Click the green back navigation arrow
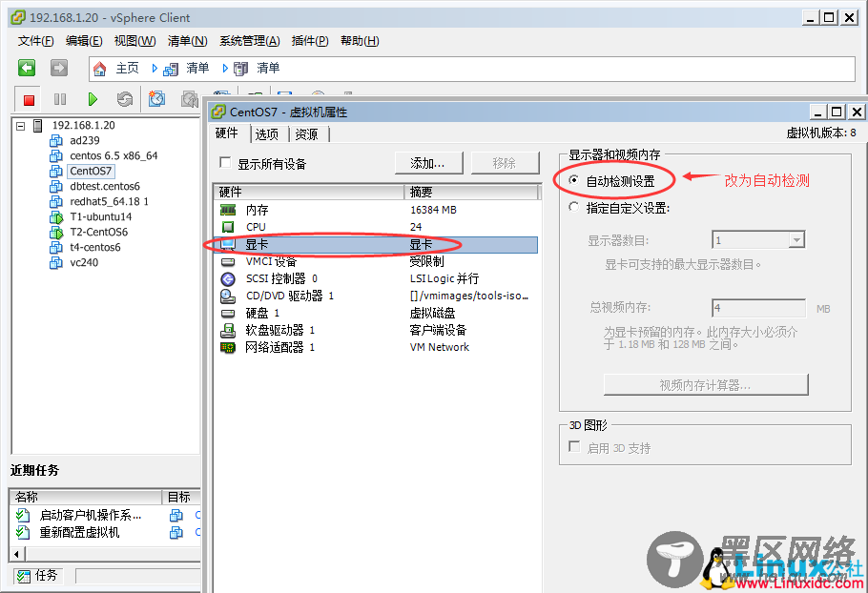The width and height of the screenshot is (868, 593). click(27, 68)
